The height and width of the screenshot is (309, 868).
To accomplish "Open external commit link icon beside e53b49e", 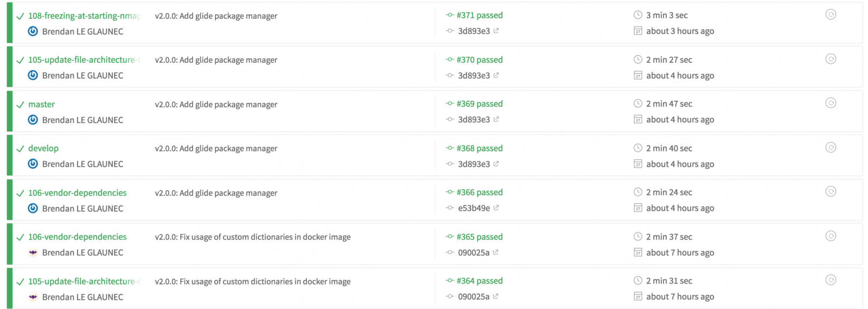I will 496,208.
